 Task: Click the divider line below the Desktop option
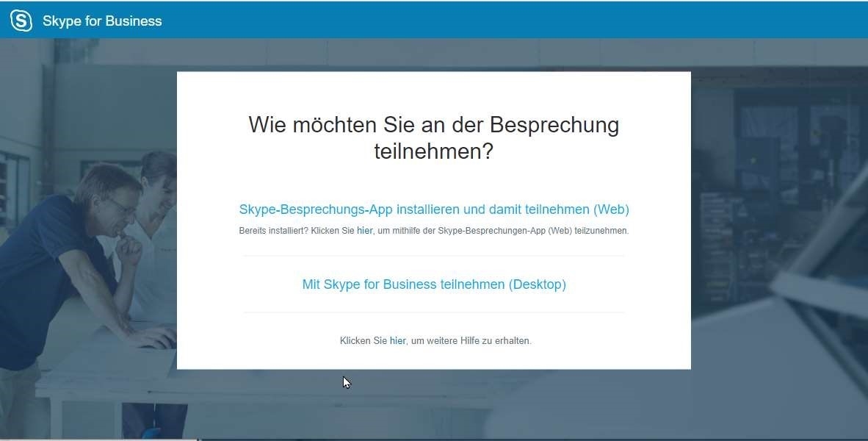pos(433,312)
